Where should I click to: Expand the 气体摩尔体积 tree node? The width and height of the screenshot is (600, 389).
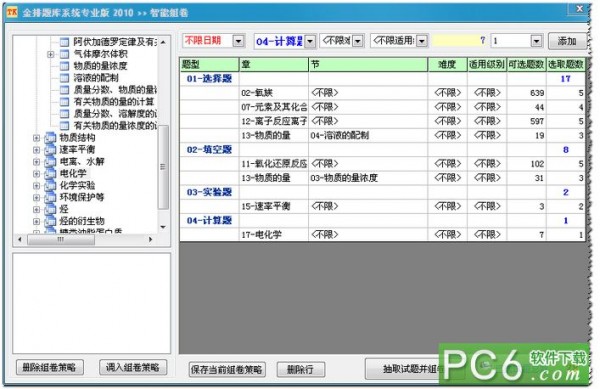(x=51, y=54)
